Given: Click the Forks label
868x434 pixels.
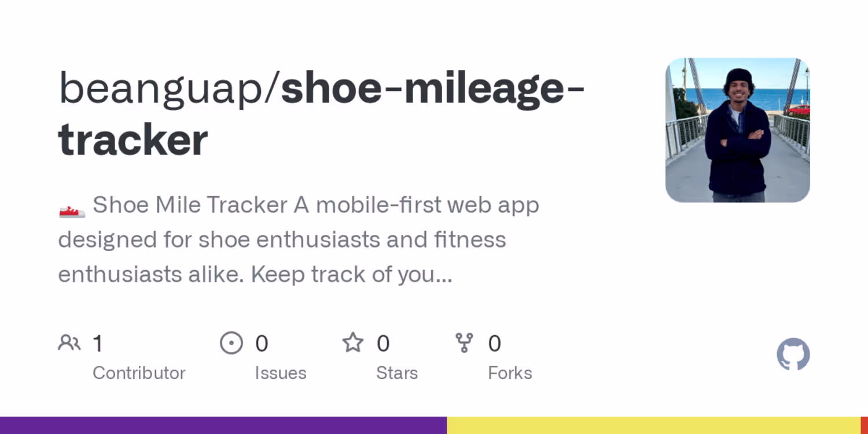Looking at the screenshot, I should tap(510, 373).
